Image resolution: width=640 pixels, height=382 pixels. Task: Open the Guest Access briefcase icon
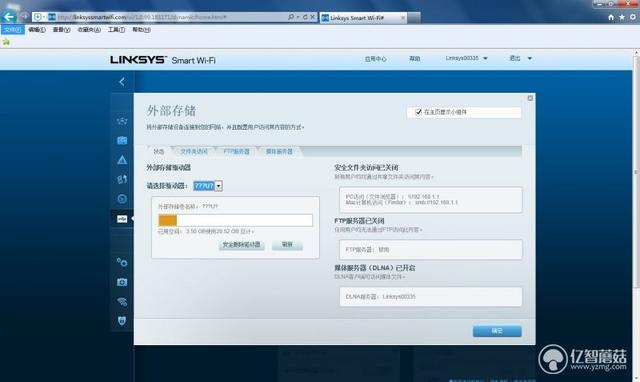[122, 140]
